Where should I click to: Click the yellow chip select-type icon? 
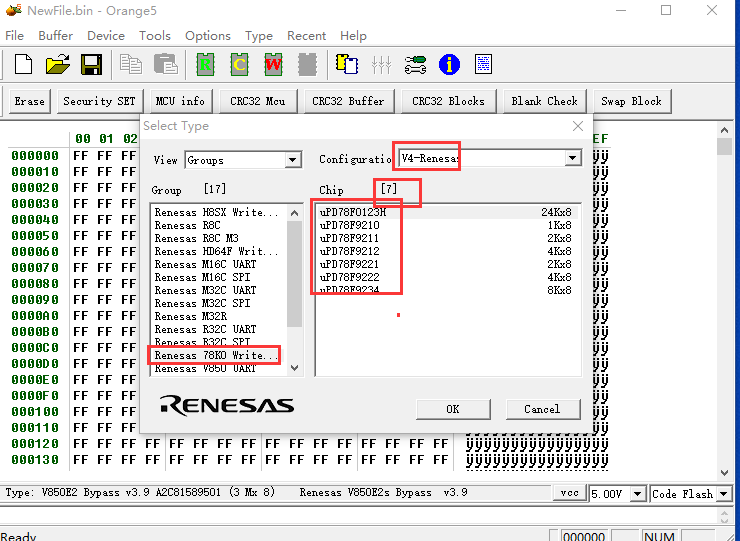tap(346, 64)
